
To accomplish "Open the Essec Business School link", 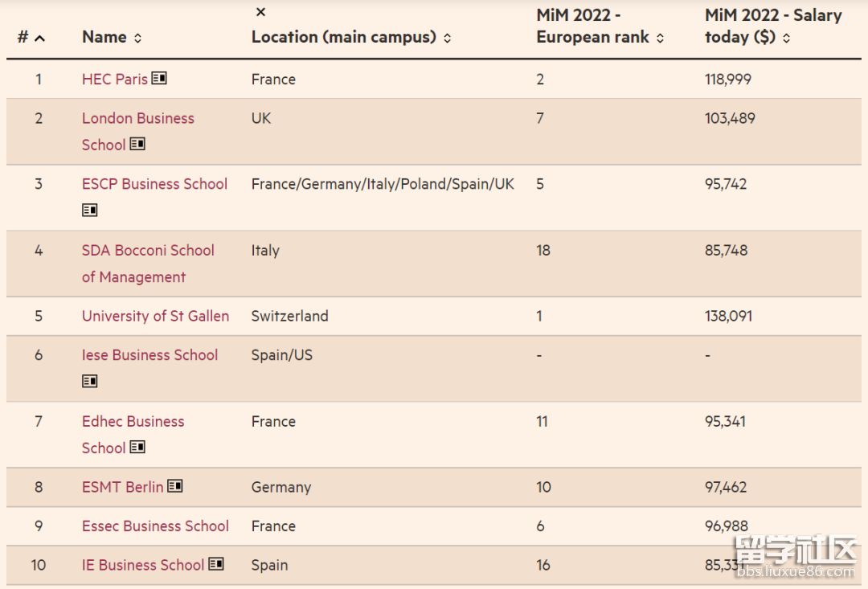I will pyautogui.click(x=155, y=526).
